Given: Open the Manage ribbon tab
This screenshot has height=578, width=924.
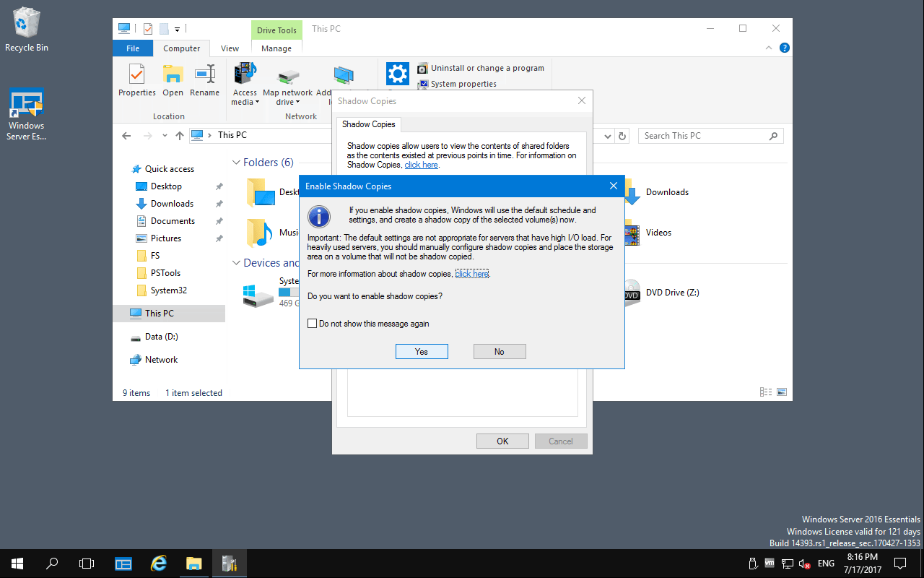Looking at the screenshot, I should pyautogui.click(x=276, y=48).
